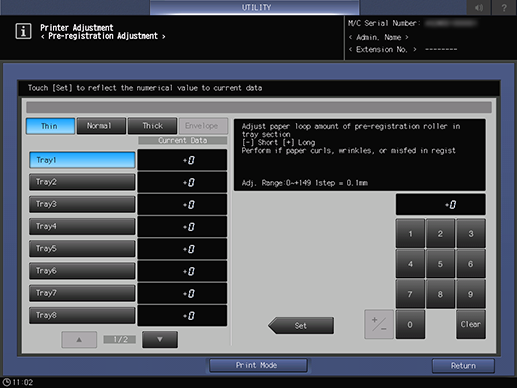This screenshot has width=517, height=388.
Task: Click Return to exit the screen
Action: point(463,366)
